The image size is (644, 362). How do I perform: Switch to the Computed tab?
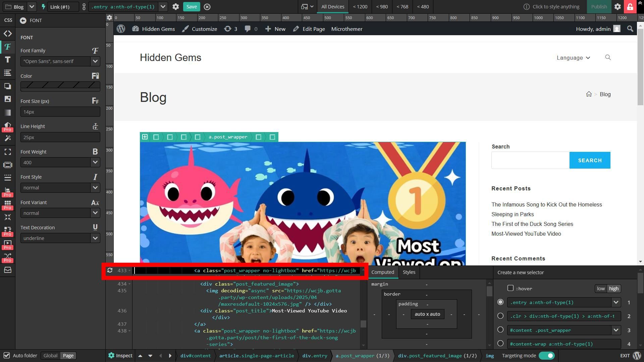click(x=383, y=272)
